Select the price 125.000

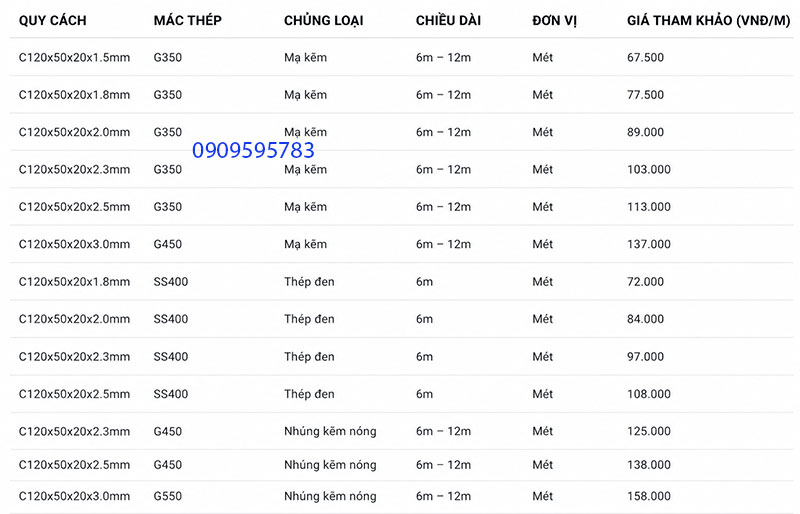click(648, 431)
